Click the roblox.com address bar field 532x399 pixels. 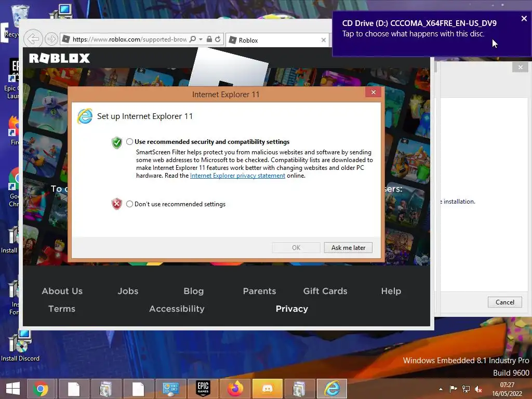tap(129, 39)
